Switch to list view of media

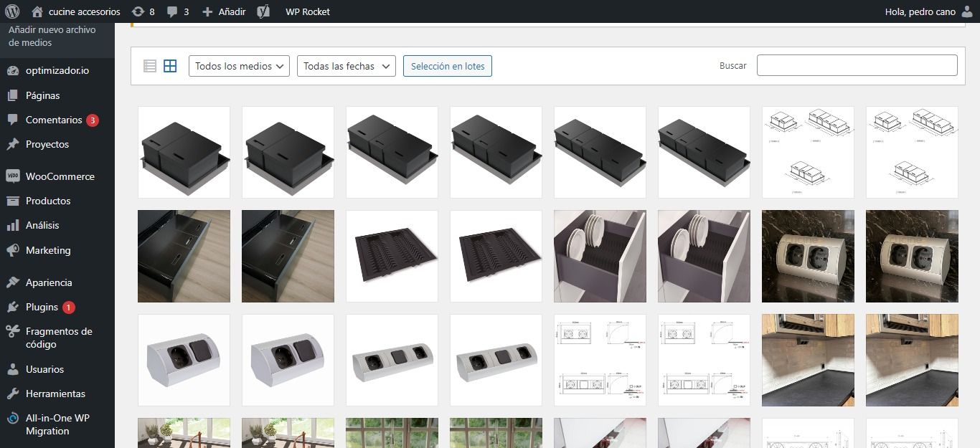click(150, 66)
